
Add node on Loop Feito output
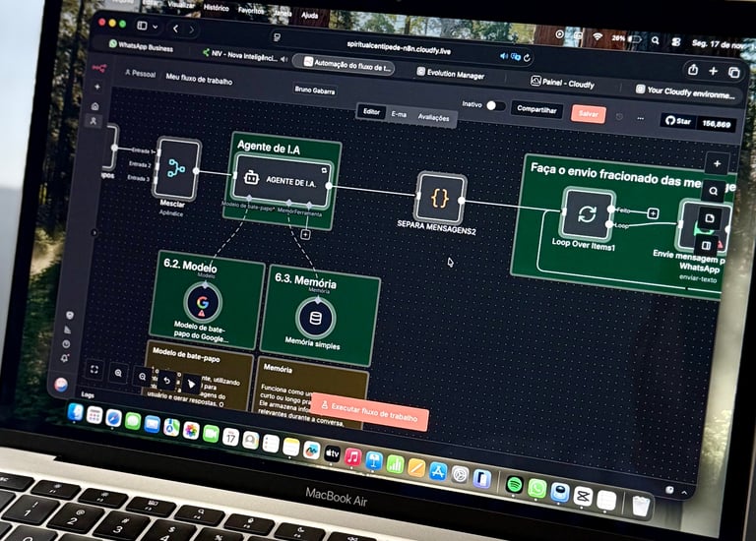(x=653, y=212)
